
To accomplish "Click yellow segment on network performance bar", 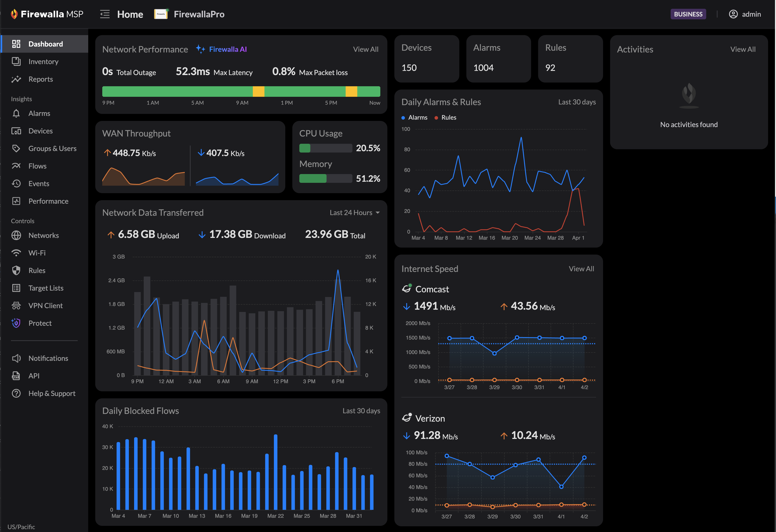I will pyautogui.click(x=259, y=92).
